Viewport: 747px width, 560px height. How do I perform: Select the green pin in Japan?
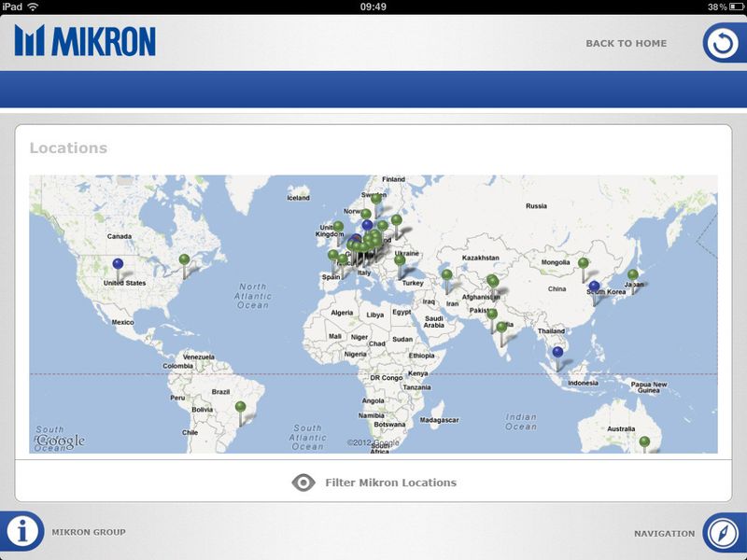[x=633, y=274]
